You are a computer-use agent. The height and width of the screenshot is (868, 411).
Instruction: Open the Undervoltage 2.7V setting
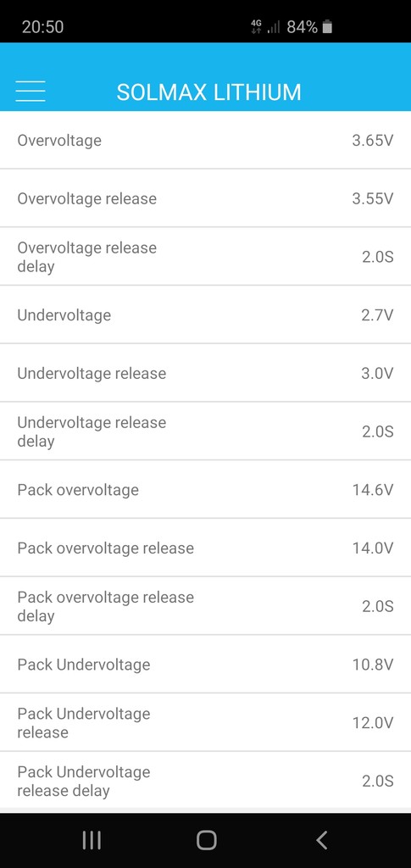205,315
